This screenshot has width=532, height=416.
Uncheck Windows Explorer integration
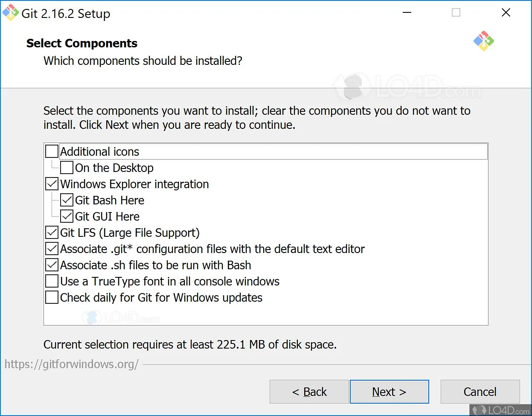click(52, 184)
